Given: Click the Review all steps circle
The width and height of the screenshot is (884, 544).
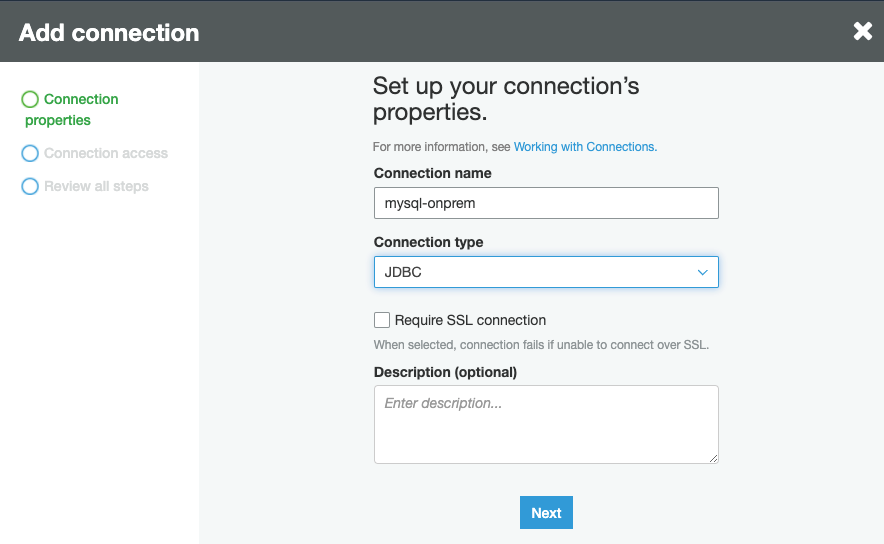Looking at the screenshot, I should tap(30, 186).
